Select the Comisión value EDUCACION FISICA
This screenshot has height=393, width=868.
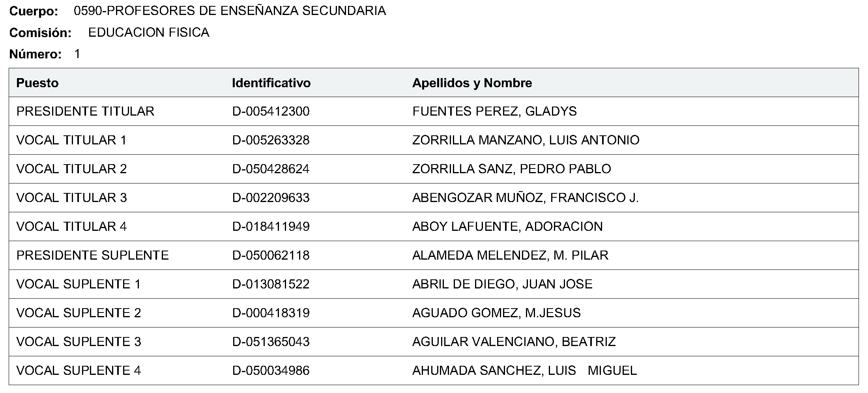pyautogui.click(x=149, y=32)
